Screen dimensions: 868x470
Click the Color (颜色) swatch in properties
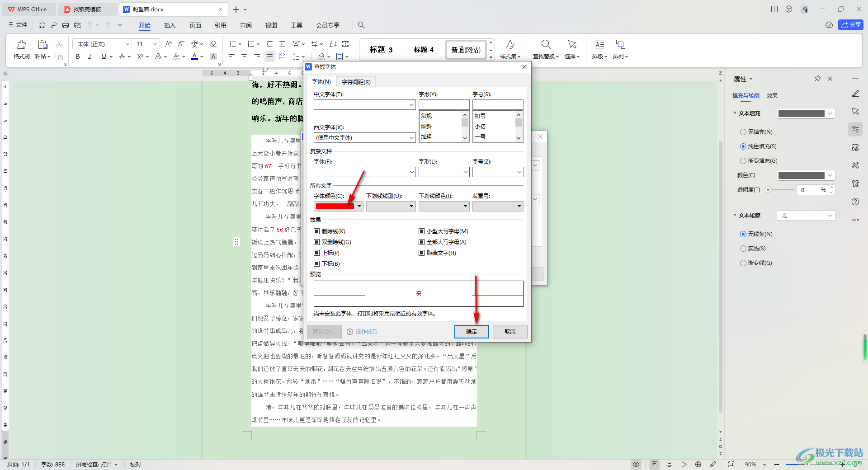coord(801,175)
